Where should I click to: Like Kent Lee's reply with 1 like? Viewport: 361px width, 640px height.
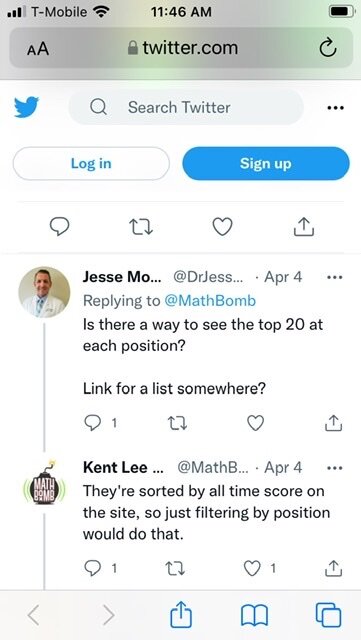click(x=252, y=568)
